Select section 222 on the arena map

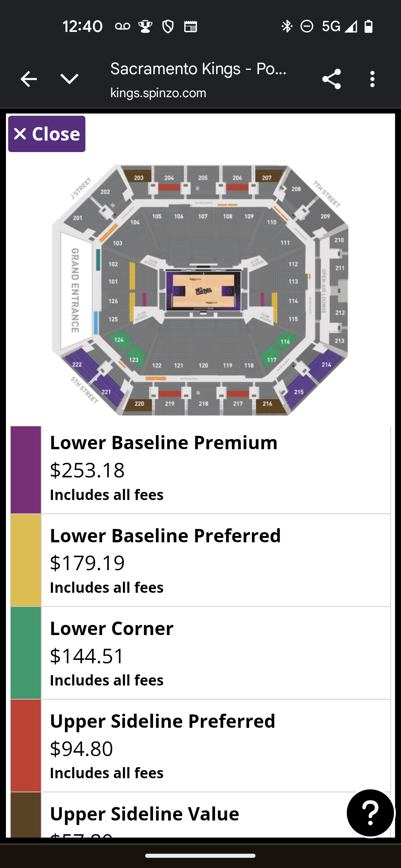[77, 364]
